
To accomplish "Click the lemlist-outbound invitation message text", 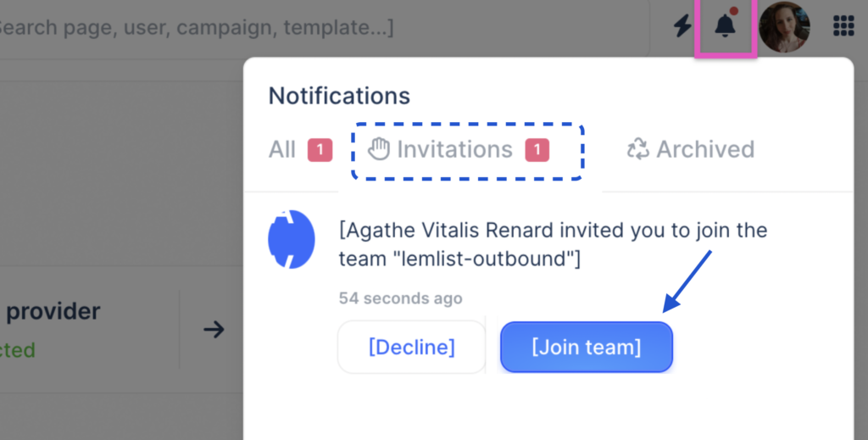I will (553, 244).
